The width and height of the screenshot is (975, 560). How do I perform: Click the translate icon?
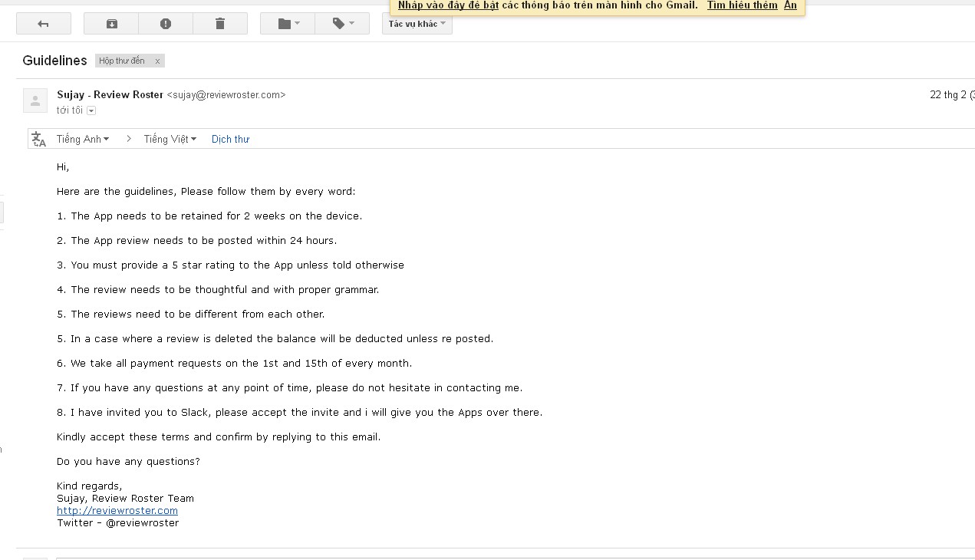point(38,139)
